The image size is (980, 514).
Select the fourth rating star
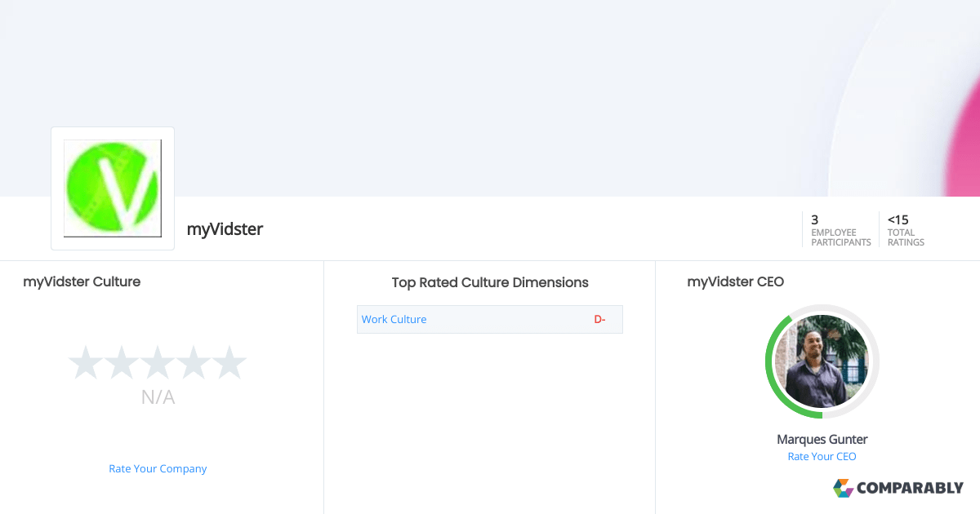(x=194, y=363)
